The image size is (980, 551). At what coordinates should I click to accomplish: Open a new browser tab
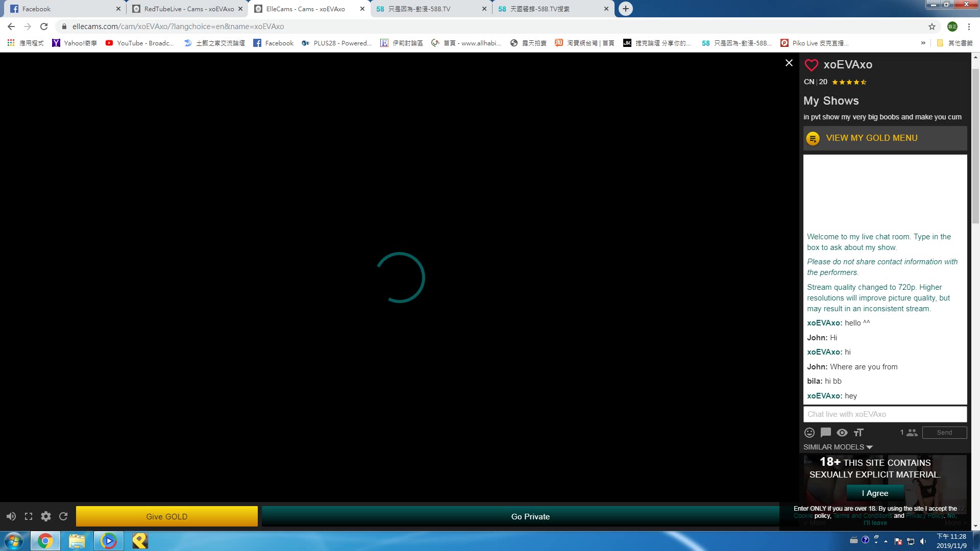[625, 9]
